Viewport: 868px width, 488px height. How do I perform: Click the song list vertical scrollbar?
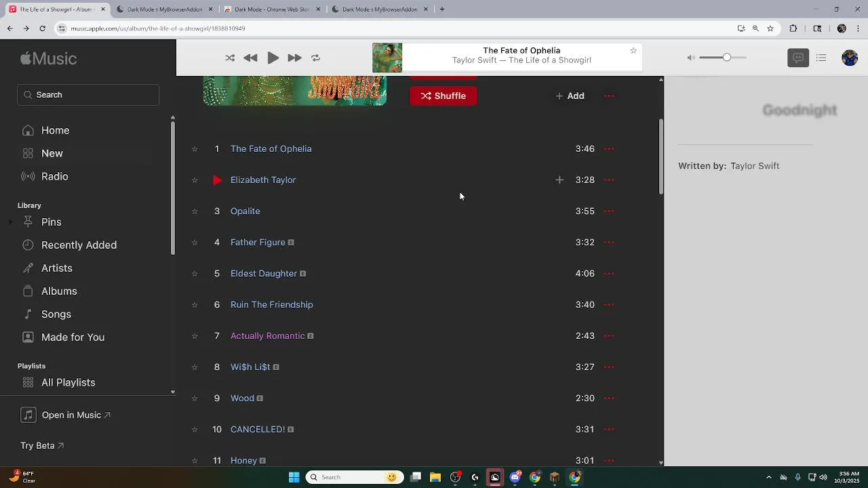(661, 157)
